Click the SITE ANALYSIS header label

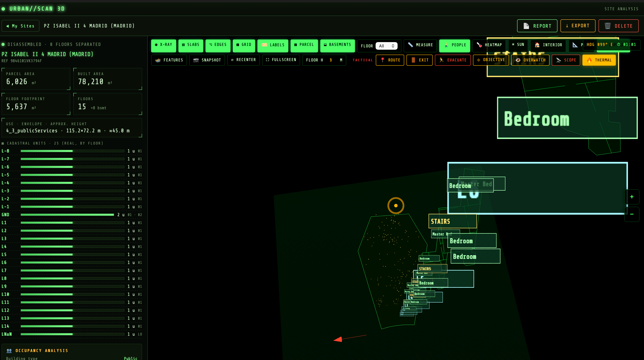[x=621, y=9]
